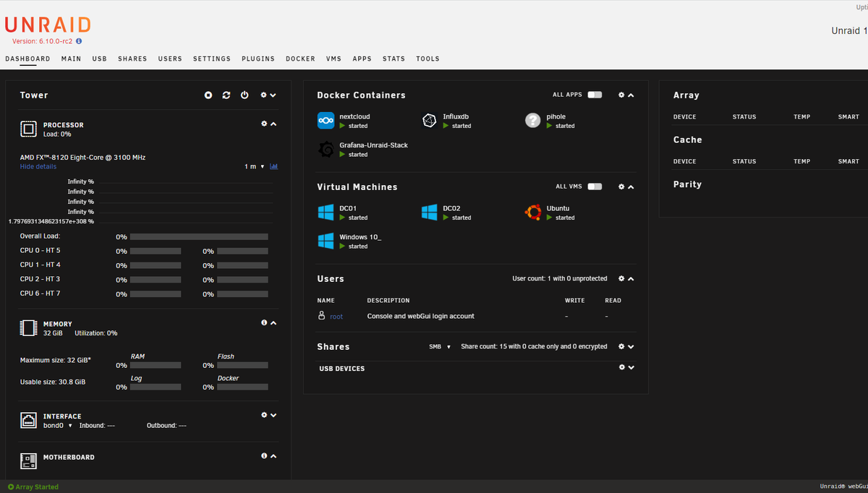Expand the Tower panel chevron
Viewport: 868px width, 493px height.
click(x=273, y=95)
